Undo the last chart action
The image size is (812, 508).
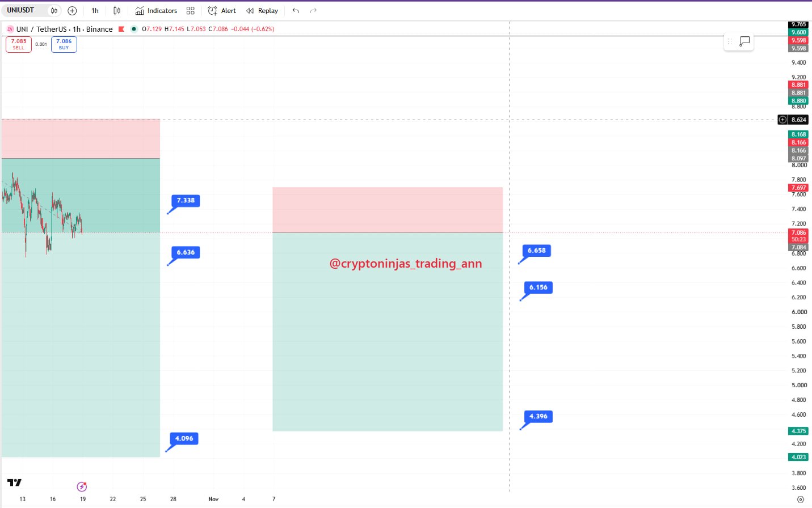pyautogui.click(x=296, y=11)
